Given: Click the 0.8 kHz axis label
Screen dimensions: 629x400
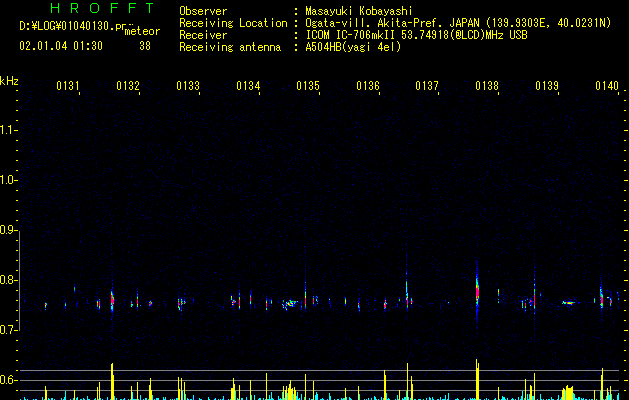Looking at the screenshot, I should tap(8, 280).
